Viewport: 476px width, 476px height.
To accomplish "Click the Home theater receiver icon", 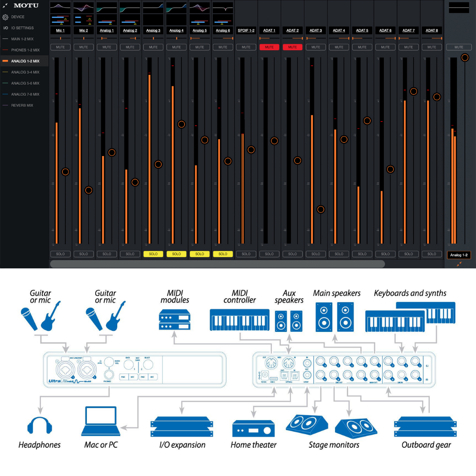I will tap(253, 428).
